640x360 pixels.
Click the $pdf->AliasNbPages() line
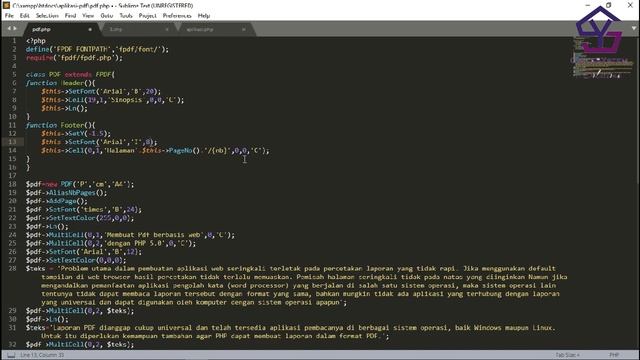pyautogui.click(x=67, y=193)
